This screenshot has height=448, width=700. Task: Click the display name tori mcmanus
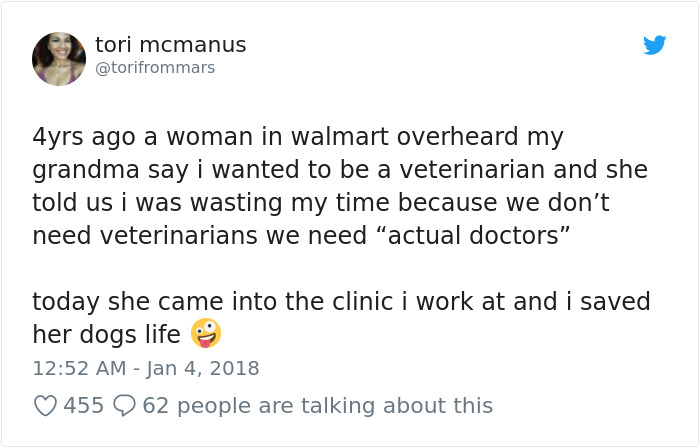(171, 45)
